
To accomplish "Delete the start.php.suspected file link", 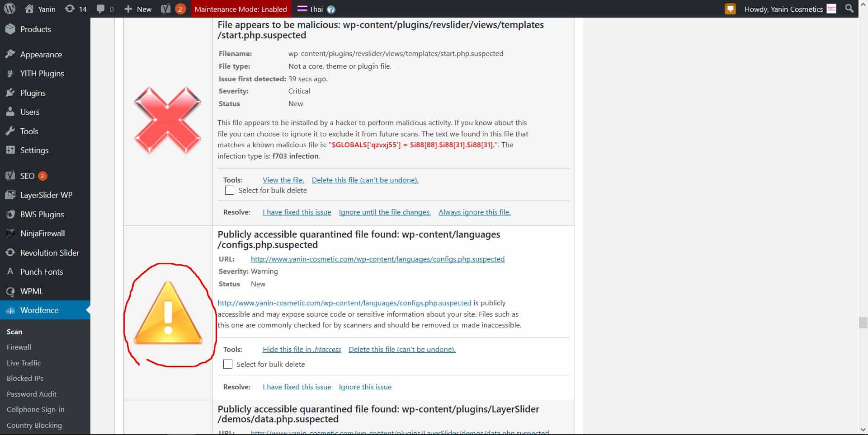I will (365, 180).
